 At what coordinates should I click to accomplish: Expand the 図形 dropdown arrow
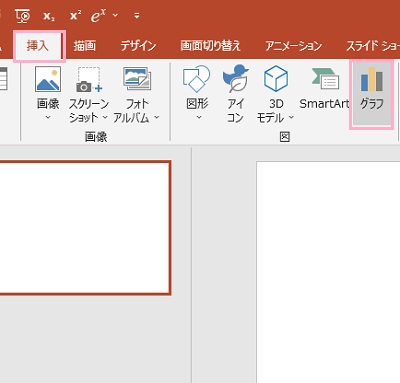[x=199, y=117]
